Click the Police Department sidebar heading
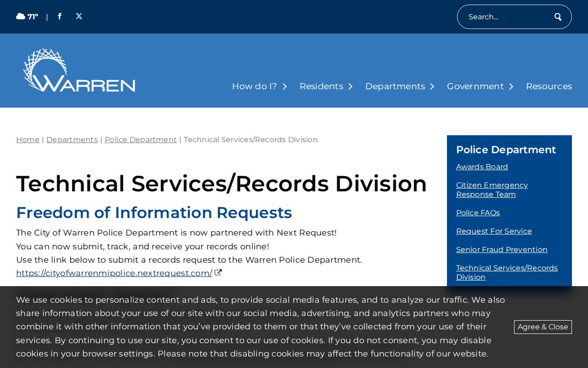Viewport: 588px width, 368px height. [x=506, y=150]
